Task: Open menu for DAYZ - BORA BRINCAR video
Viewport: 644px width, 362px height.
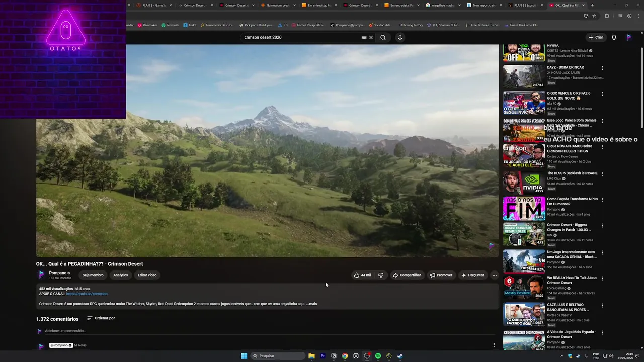Action: (x=602, y=68)
